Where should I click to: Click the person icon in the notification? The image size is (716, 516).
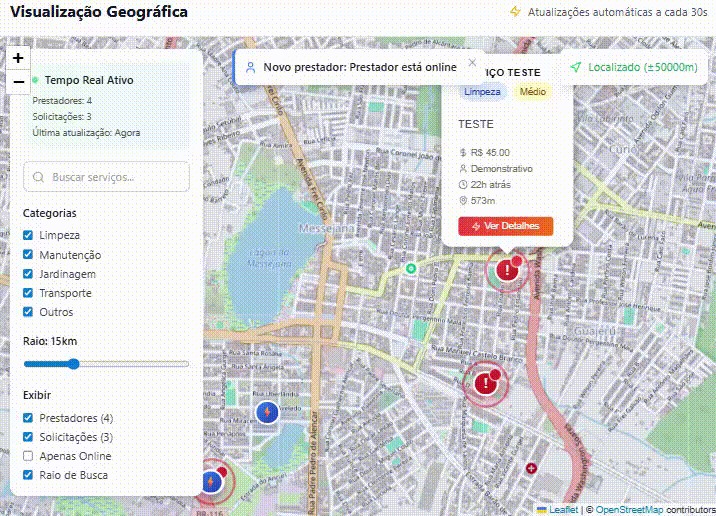tap(250, 68)
